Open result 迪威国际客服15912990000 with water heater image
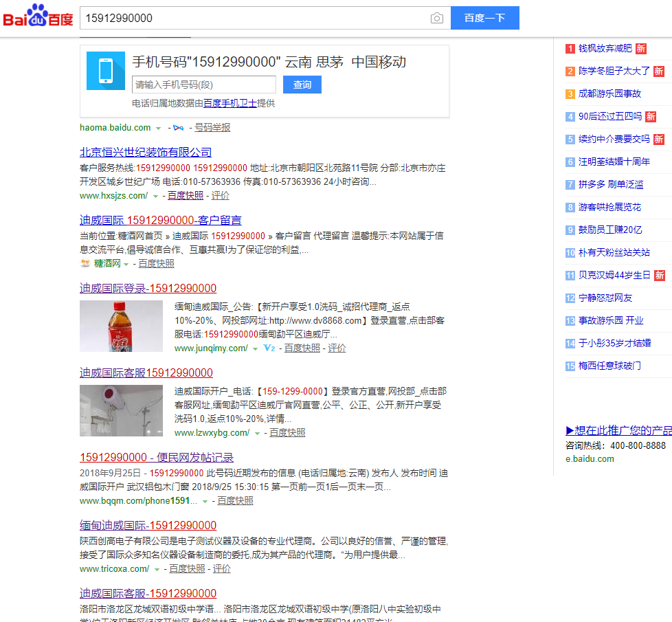Viewport: 672px width, 622px height. tap(146, 373)
